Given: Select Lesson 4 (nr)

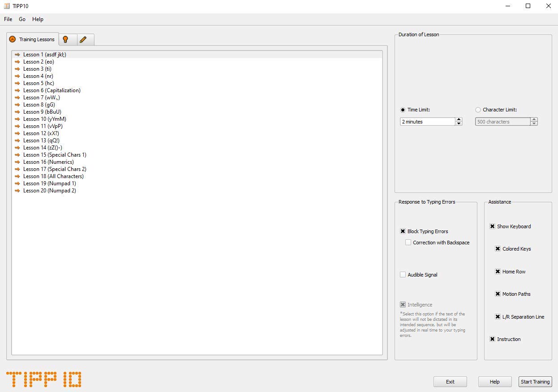Looking at the screenshot, I should (197, 76).
